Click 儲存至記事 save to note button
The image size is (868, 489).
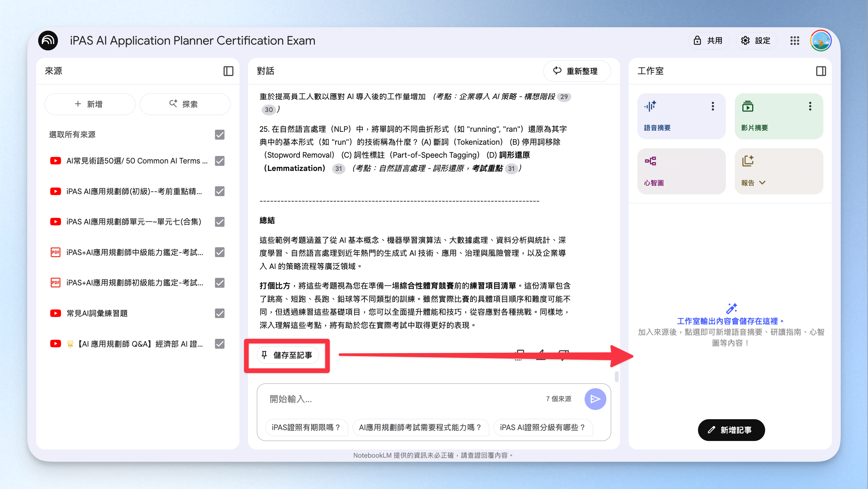pyautogui.click(x=288, y=356)
